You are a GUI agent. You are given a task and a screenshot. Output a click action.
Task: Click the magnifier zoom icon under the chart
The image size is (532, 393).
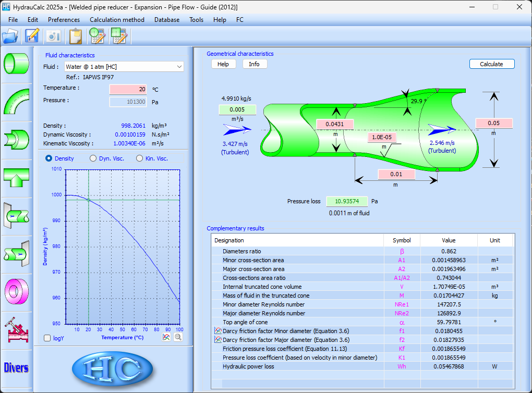178,337
